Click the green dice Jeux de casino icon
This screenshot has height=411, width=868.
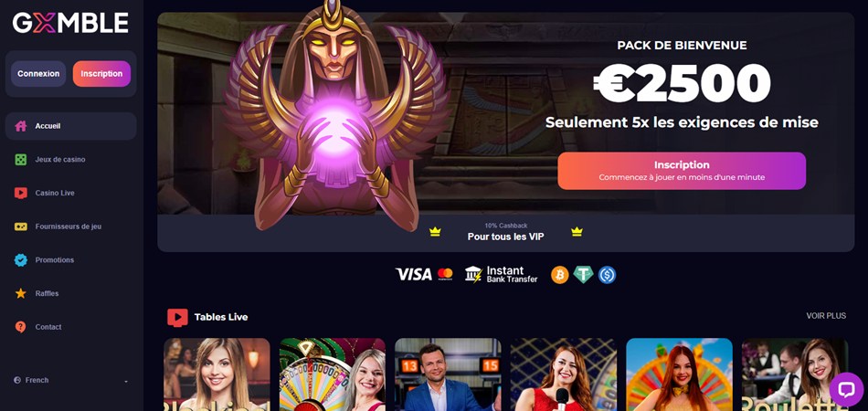[20, 160]
